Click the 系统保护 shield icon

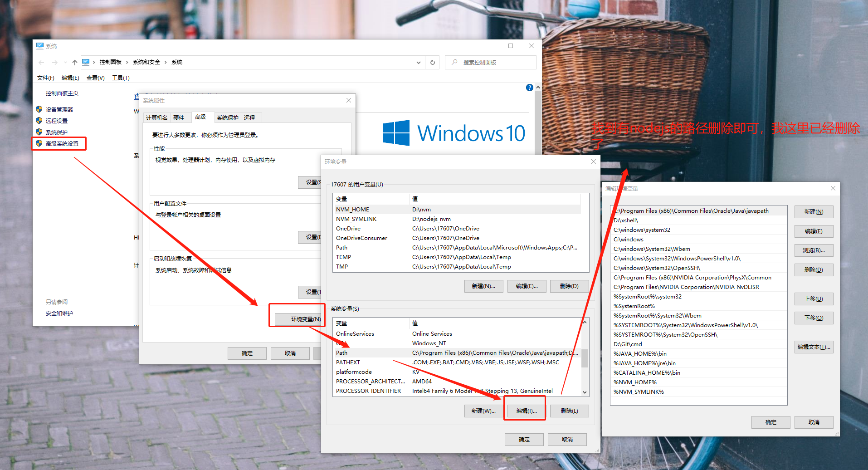pyautogui.click(x=39, y=132)
